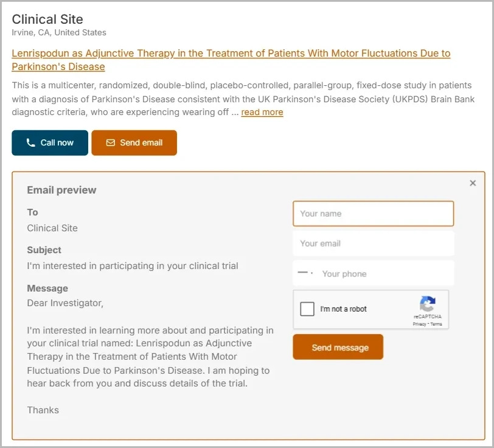Open the reCAPTCHA Terms link
The image size is (494, 448).
coord(436,324)
